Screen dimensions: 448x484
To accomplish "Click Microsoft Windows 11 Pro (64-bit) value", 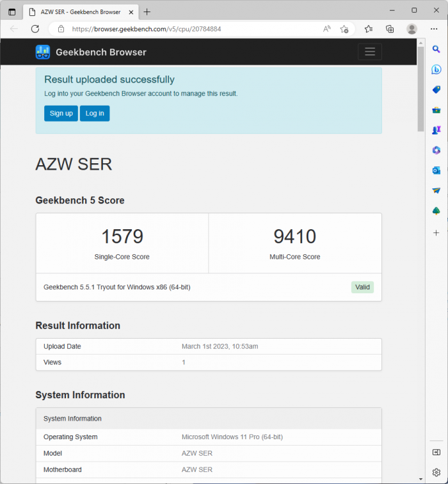I will [232, 437].
